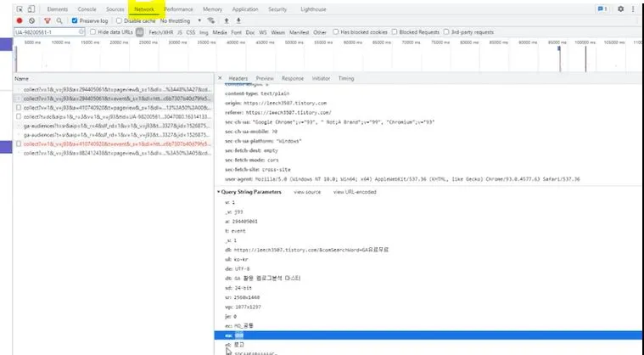Open the Memory panel tab
644x355 pixels.
point(212,9)
